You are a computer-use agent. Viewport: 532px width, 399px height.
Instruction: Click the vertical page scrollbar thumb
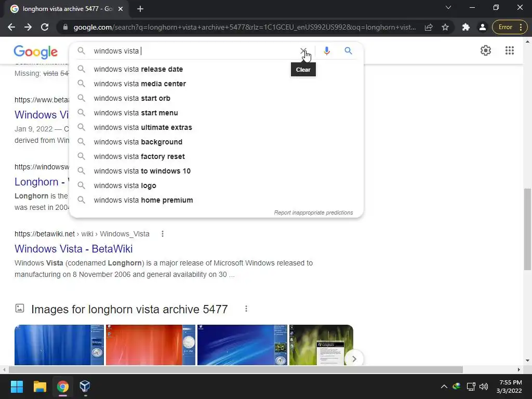click(527, 229)
